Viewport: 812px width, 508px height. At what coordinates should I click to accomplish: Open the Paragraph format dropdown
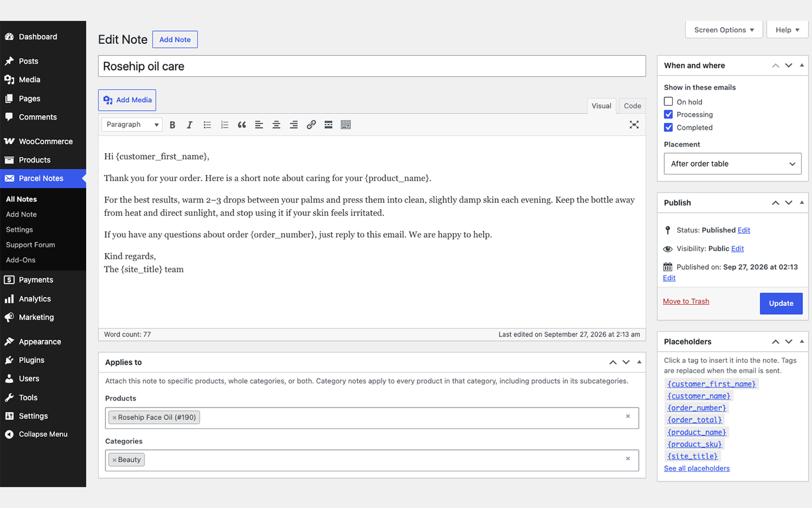[132, 125]
